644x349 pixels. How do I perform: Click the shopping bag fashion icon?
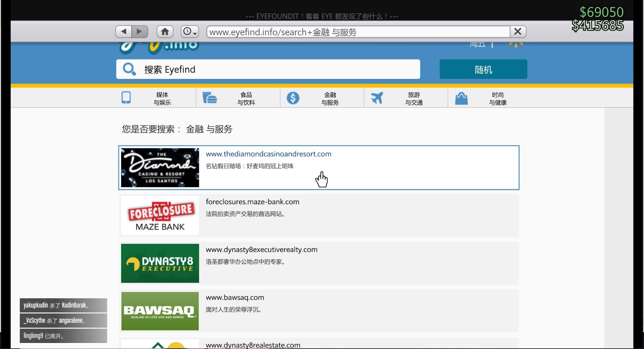pos(461,98)
